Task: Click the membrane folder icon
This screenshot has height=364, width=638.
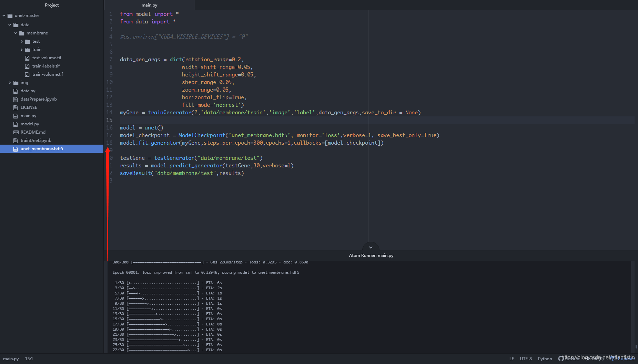Action: pyautogui.click(x=22, y=33)
